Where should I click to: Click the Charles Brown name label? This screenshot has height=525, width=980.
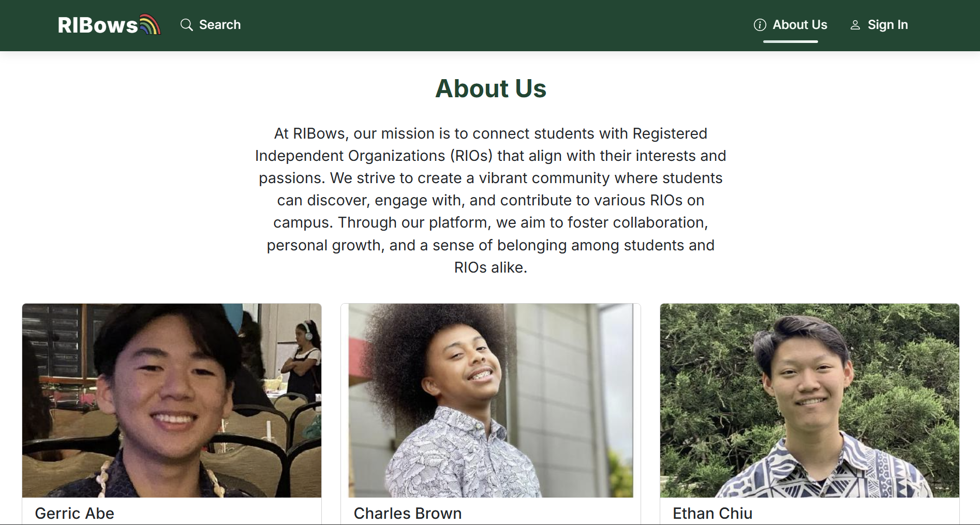click(408, 513)
